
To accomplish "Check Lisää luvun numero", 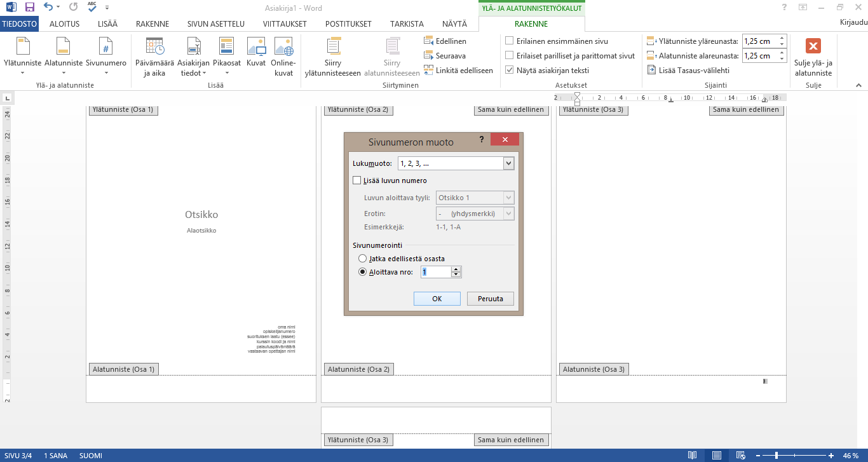I will pyautogui.click(x=357, y=180).
